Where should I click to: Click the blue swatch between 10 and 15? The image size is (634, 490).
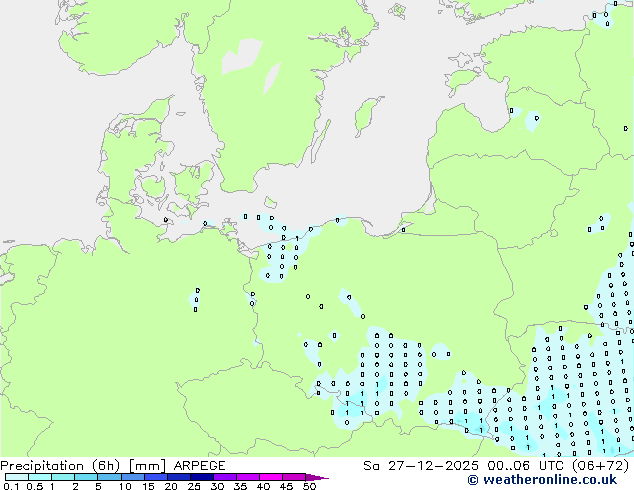pyautogui.click(x=132, y=477)
